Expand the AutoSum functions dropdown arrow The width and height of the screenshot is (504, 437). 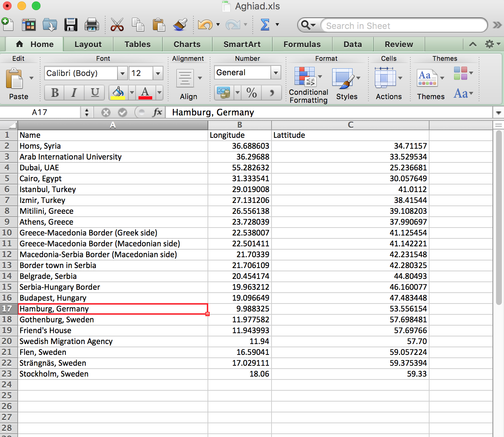[277, 25]
